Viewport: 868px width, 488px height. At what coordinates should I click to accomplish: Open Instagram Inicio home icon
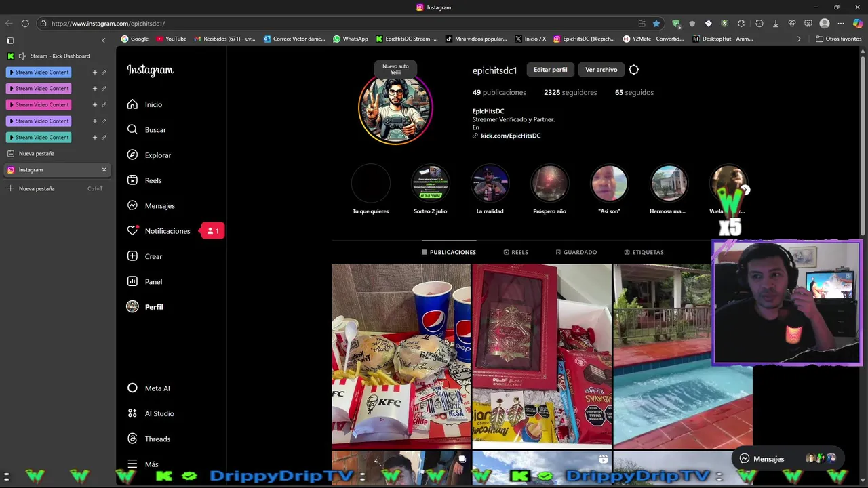[x=132, y=104]
